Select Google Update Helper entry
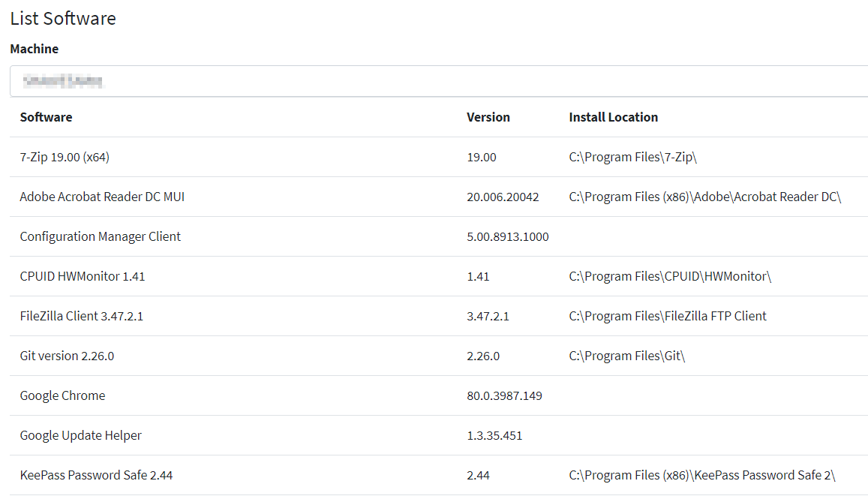Screen dimensions: 868x499 [x=81, y=436]
